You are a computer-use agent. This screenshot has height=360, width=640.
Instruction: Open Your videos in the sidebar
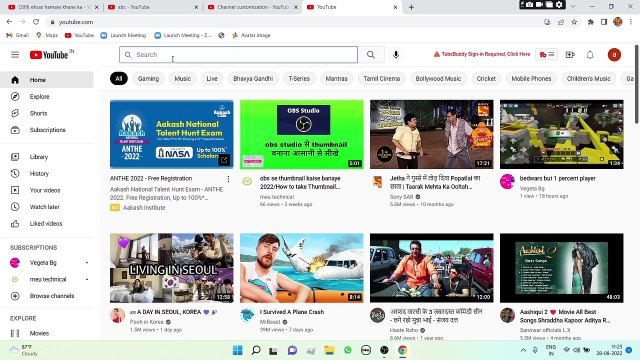(47, 190)
